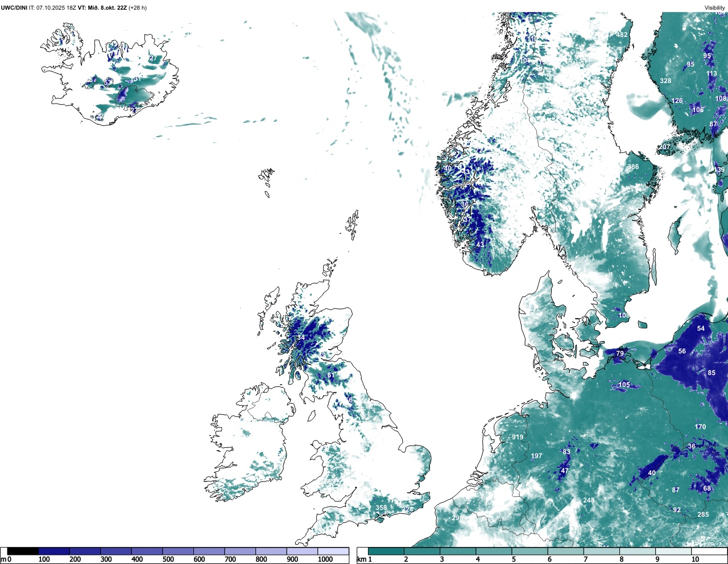Click the 285 visibility value

pos(703,514)
